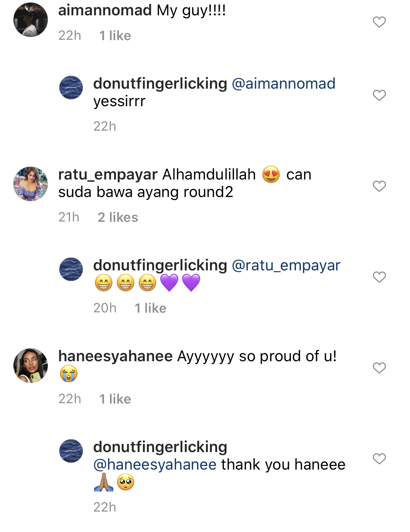Screen dimensions: 410x532
Task: Tap donutfingerlicking's avatar beside "yessirrr" reply
Action: [71, 88]
